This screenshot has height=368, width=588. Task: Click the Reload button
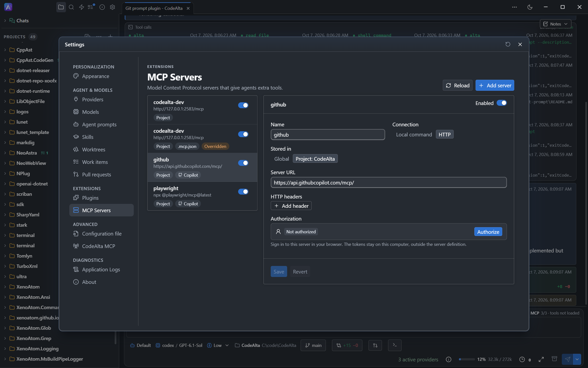point(457,85)
